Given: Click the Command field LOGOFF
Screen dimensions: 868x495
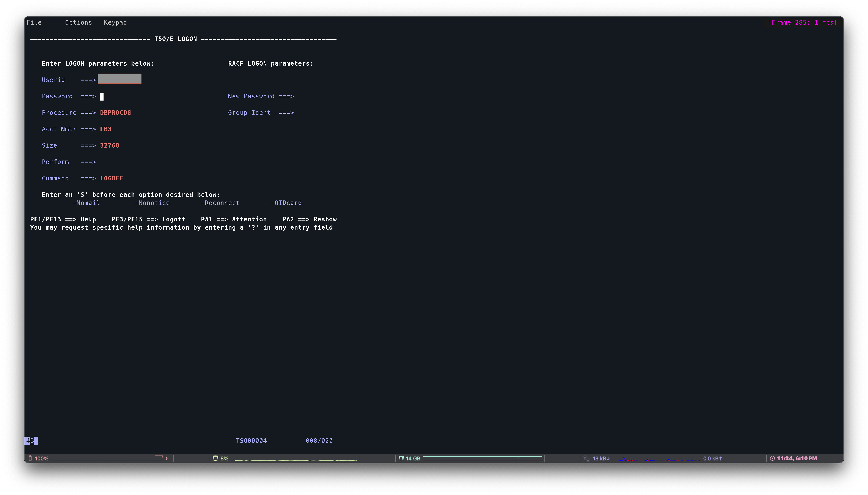Looking at the screenshot, I should (112, 178).
